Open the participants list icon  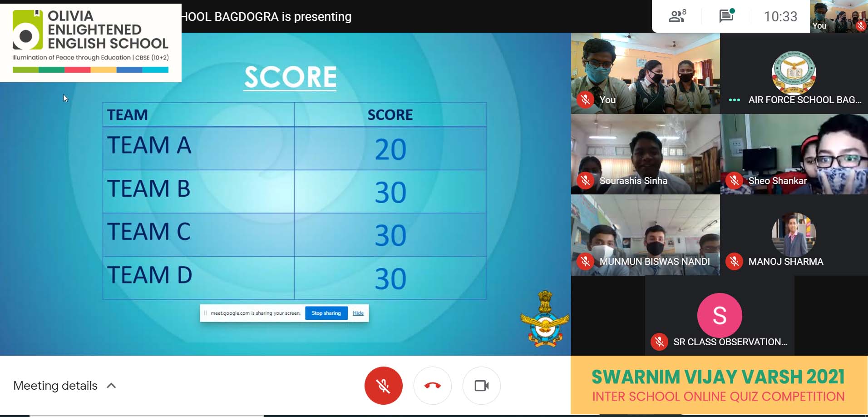pos(677,16)
